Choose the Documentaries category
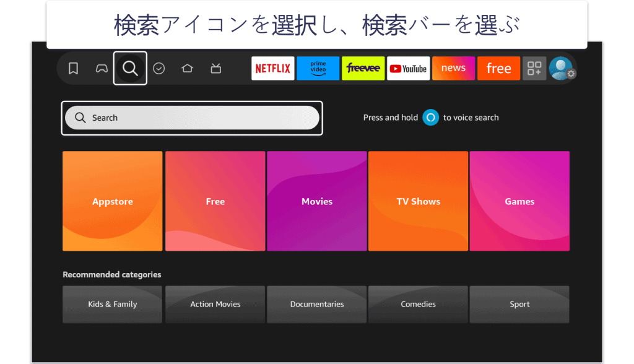634x364 pixels. [317, 304]
